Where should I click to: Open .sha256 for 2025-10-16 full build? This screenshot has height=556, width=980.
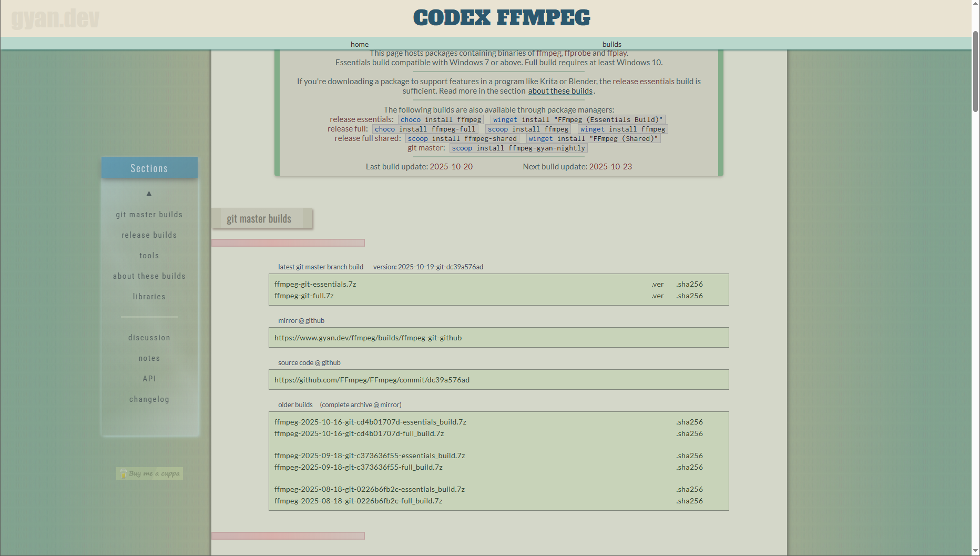[x=690, y=433]
